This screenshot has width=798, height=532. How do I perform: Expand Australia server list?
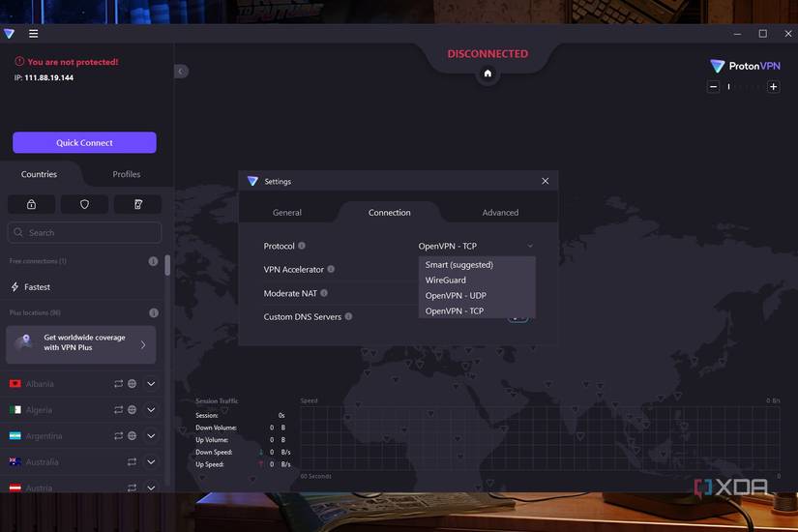(151, 461)
